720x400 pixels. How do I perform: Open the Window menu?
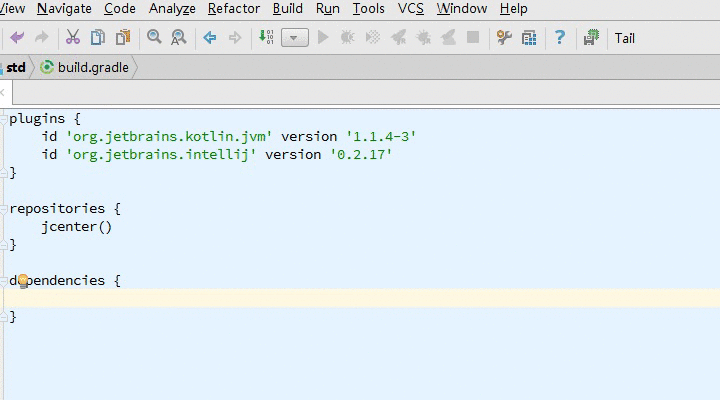(461, 8)
